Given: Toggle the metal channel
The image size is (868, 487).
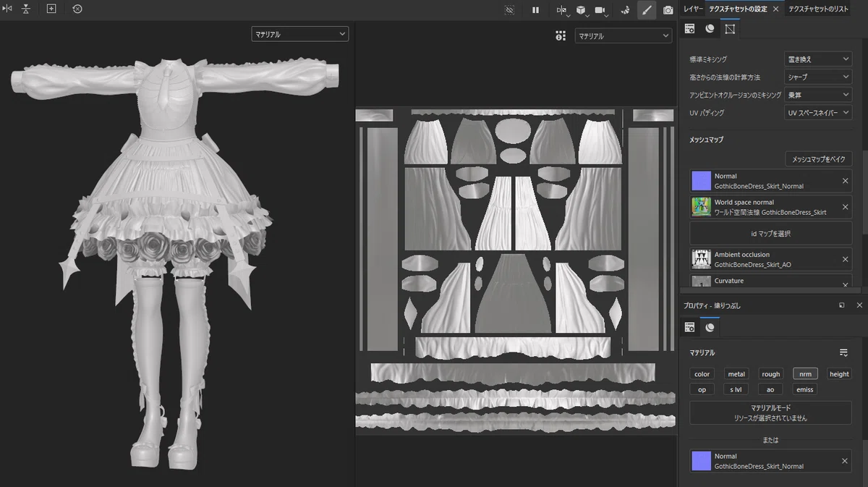Looking at the screenshot, I should tap(736, 374).
